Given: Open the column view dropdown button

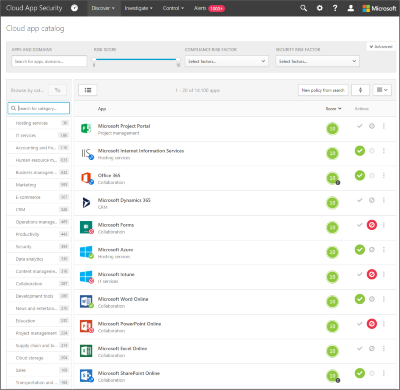Looking at the screenshot, I should click(382, 90).
